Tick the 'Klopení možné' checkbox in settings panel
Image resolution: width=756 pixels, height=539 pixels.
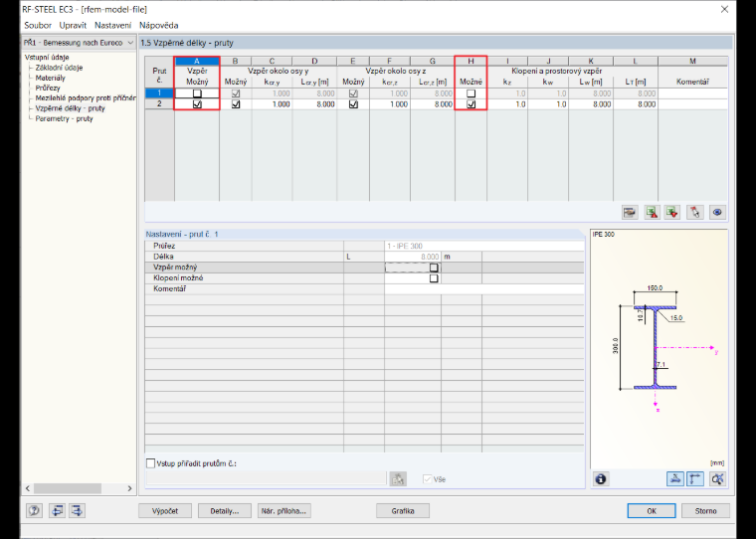(434, 278)
